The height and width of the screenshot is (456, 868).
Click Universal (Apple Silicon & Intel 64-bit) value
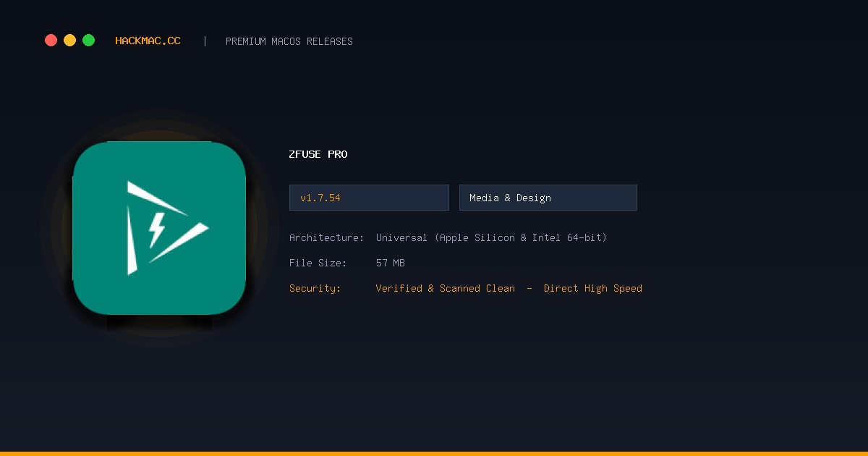[491, 237]
